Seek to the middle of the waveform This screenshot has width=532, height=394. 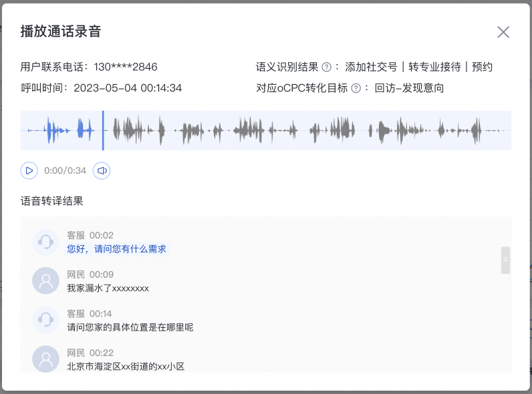(266, 130)
